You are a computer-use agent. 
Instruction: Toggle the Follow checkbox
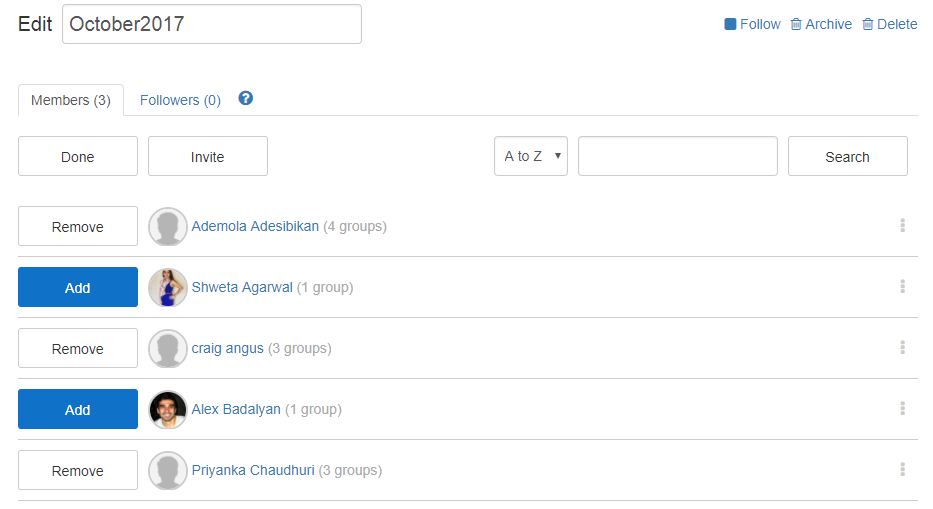click(730, 24)
